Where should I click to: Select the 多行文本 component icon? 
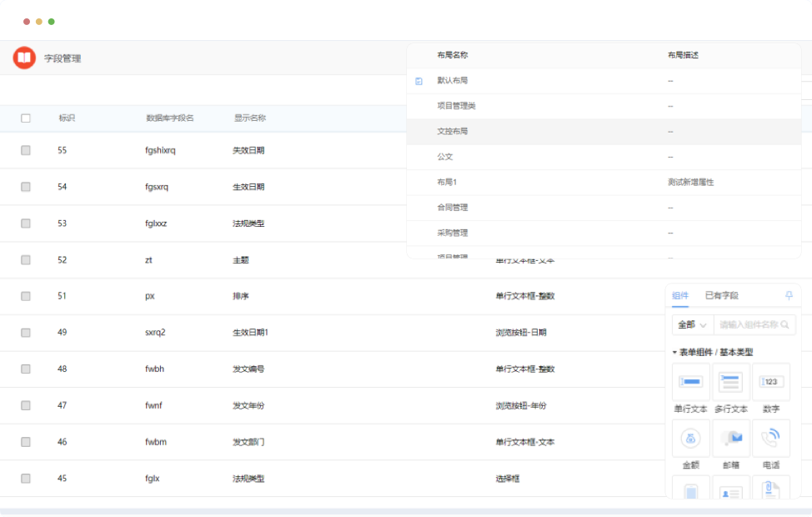(730, 382)
